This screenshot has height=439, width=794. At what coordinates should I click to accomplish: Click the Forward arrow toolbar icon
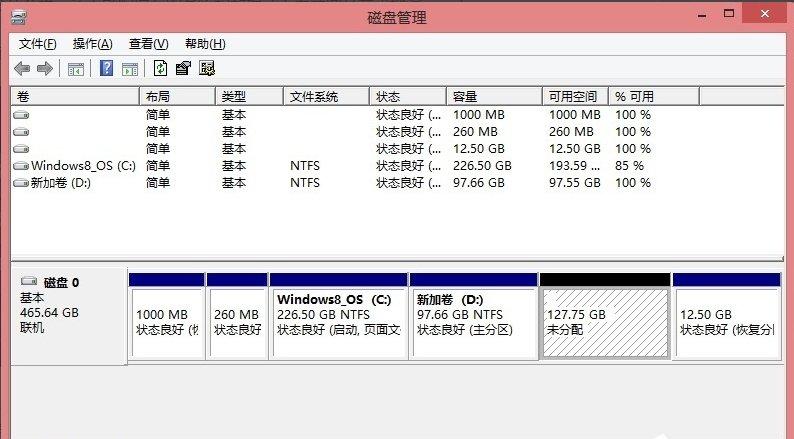[45, 68]
